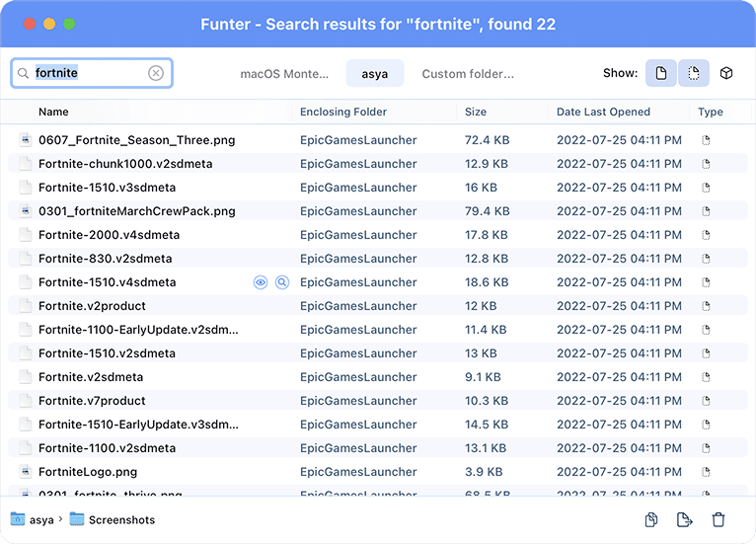Select Fortnite-830.v2sdmeta file name

pos(105,259)
